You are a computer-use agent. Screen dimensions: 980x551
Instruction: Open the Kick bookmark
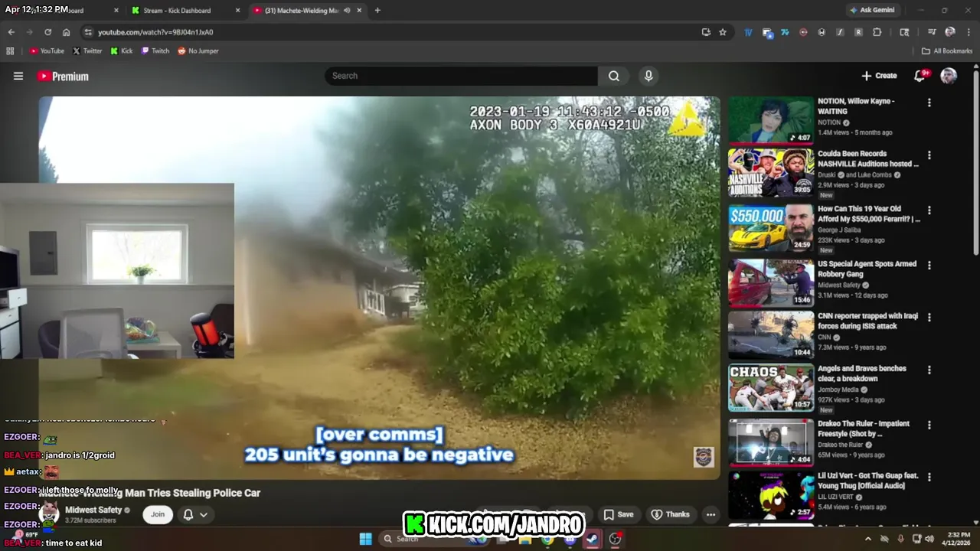[122, 51]
